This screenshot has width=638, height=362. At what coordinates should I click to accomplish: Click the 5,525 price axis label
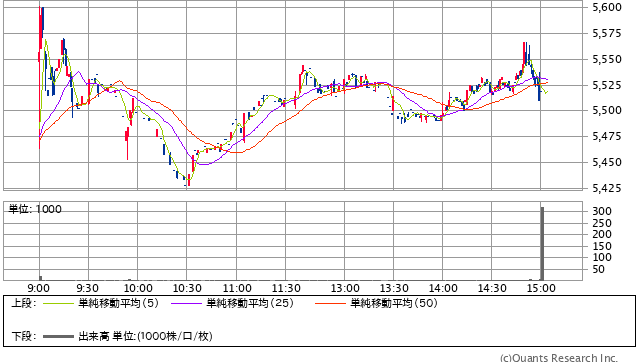(607, 85)
